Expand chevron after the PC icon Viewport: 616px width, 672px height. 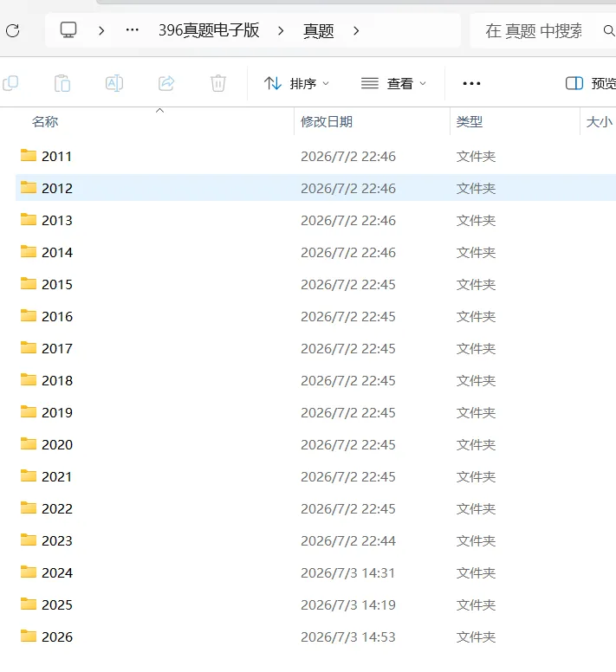(101, 30)
